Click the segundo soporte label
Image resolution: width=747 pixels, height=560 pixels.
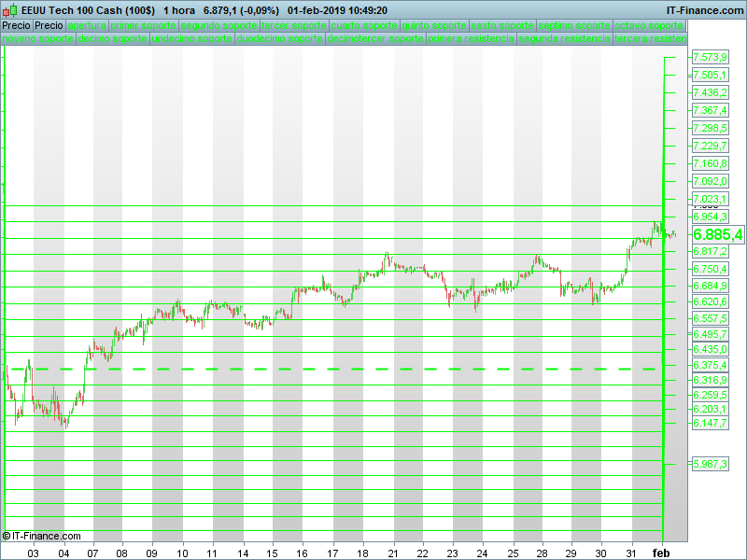218,25
